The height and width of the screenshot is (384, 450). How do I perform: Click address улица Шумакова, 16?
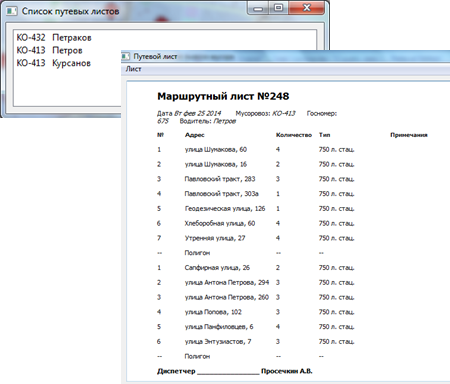click(x=216, y=164)
